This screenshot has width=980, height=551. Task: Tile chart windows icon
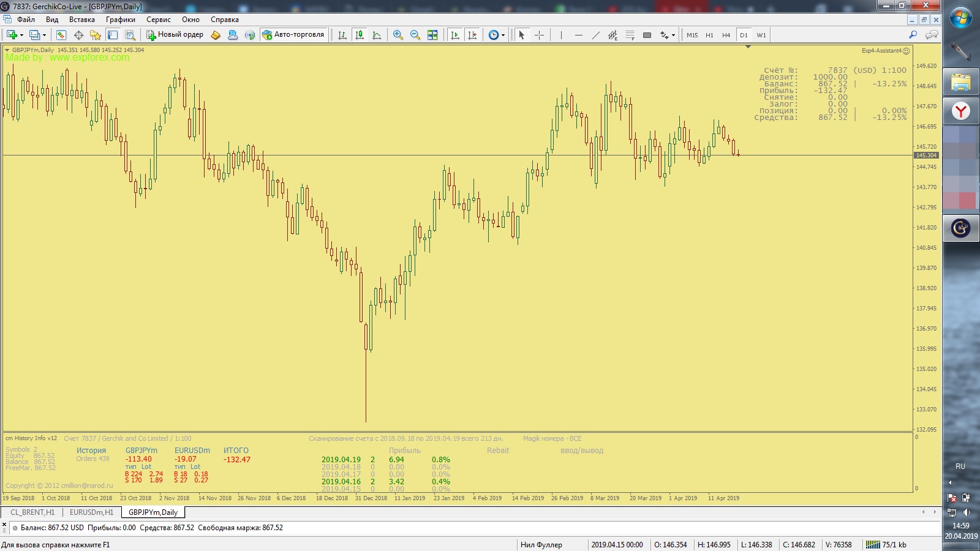pos(432,35)
